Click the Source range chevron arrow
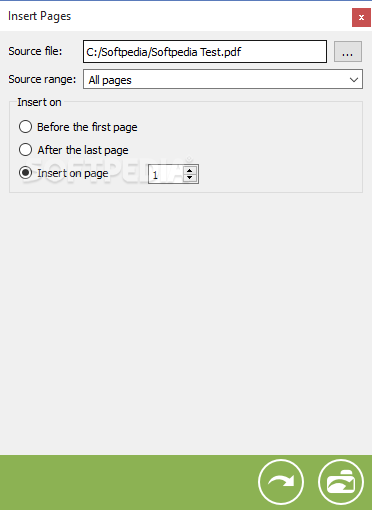This screenshot has width=372, height=510. (x=354, y=80)
